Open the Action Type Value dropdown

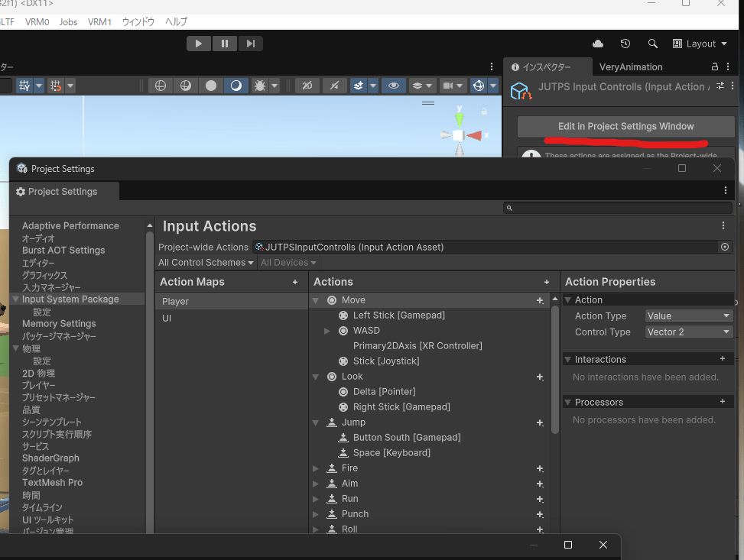(689, 316)
